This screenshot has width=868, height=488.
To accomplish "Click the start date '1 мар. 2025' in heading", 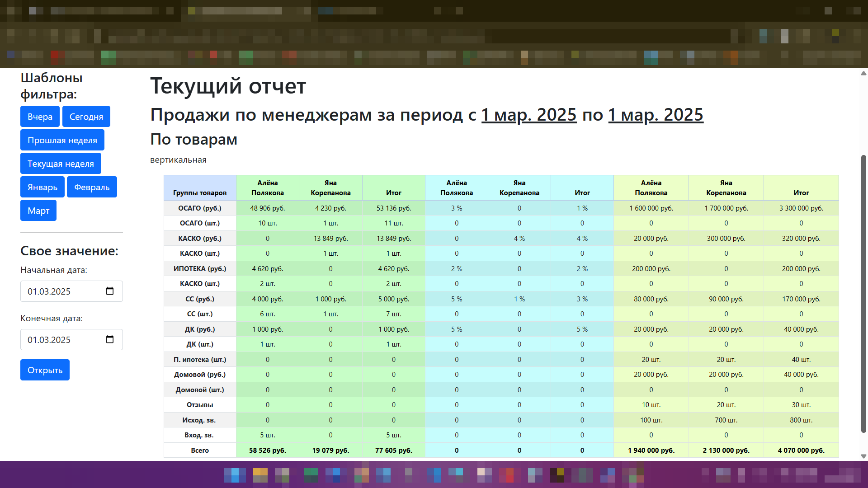I will point(529,115).
